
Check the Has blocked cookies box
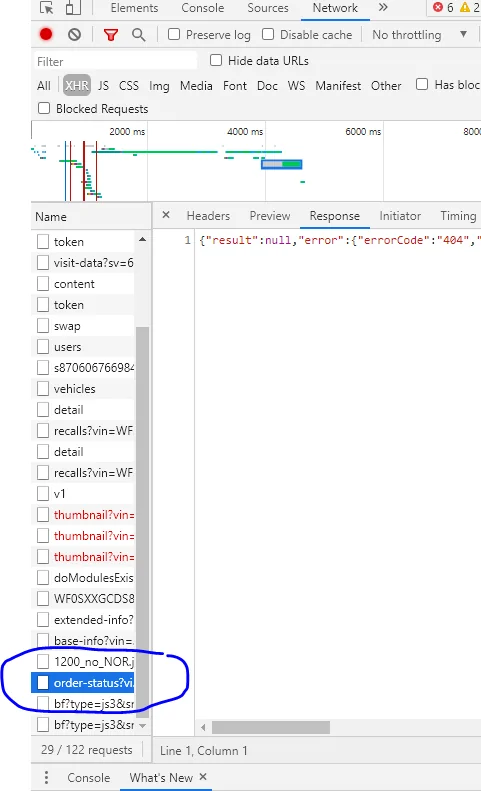(422, 84)
